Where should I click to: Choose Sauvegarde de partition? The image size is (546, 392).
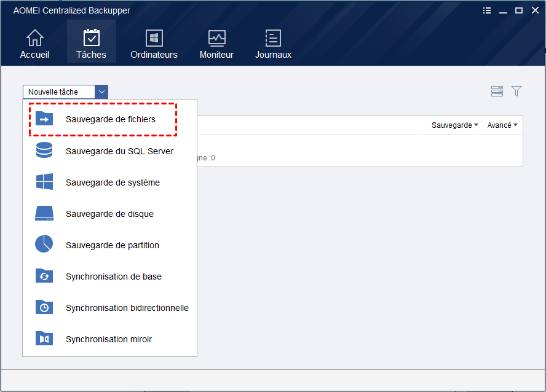tap(112, 245)
